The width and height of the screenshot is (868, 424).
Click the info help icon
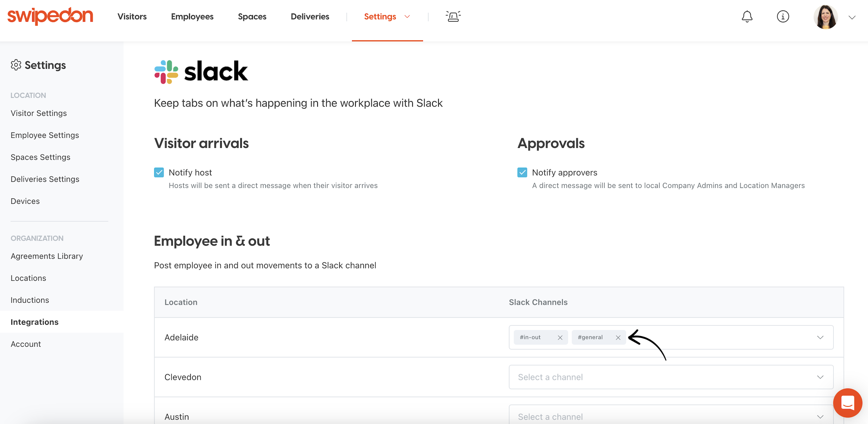[x=783, y=17]
